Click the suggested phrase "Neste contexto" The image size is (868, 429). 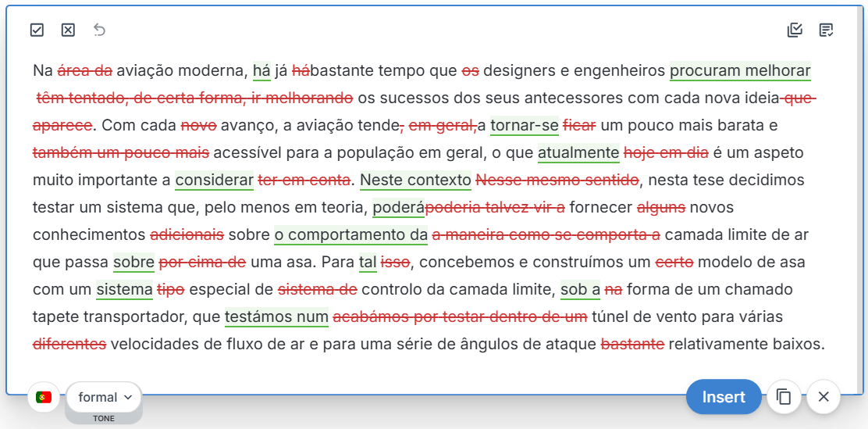(415, 181)
